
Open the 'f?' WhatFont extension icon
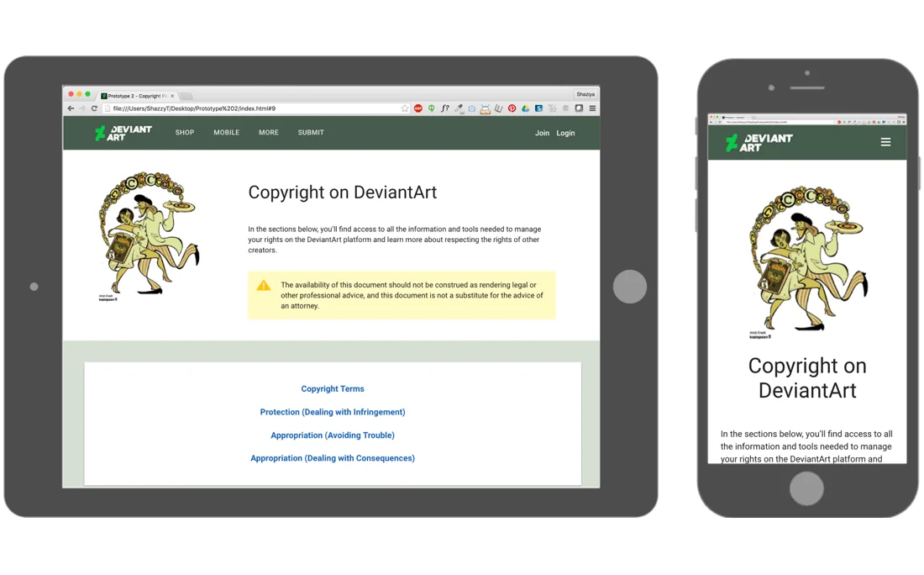pos(445,108)
